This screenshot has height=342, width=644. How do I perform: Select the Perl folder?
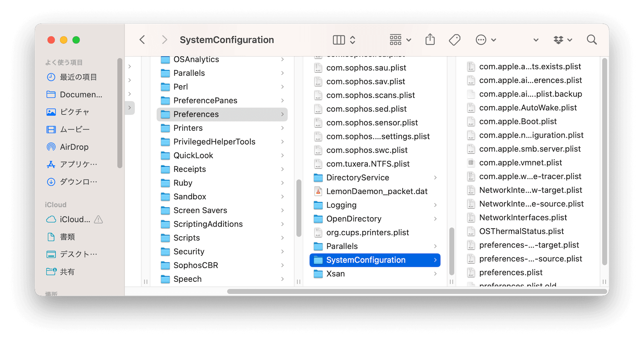[222, 87]
